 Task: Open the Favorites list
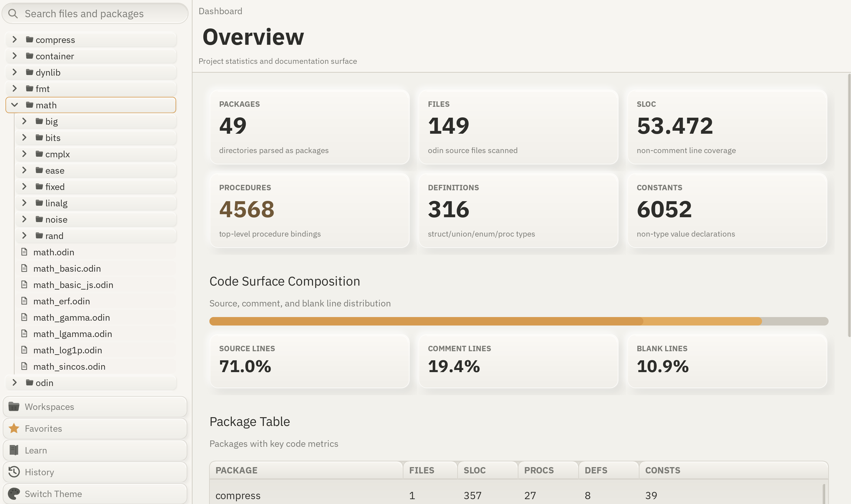[95, 428]
